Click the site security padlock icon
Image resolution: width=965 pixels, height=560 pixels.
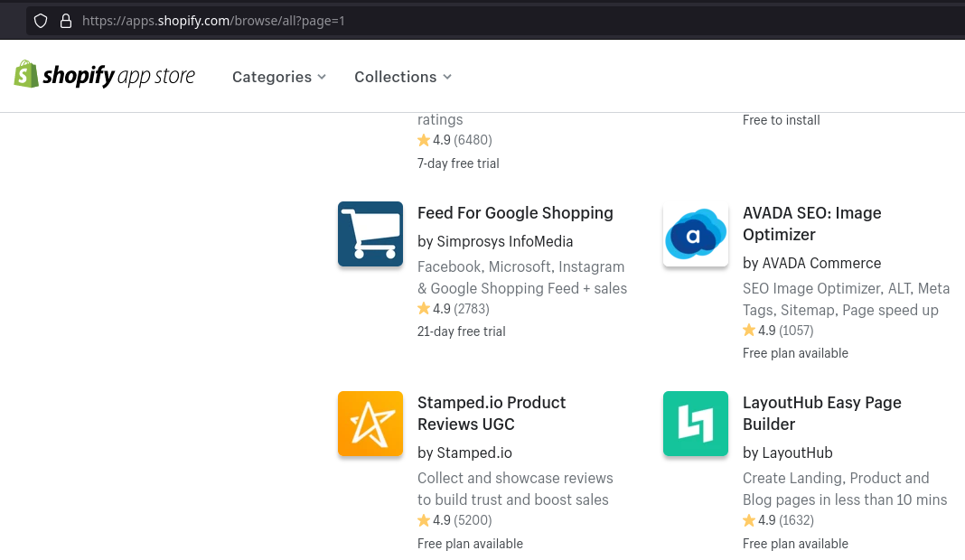(66, 21)
